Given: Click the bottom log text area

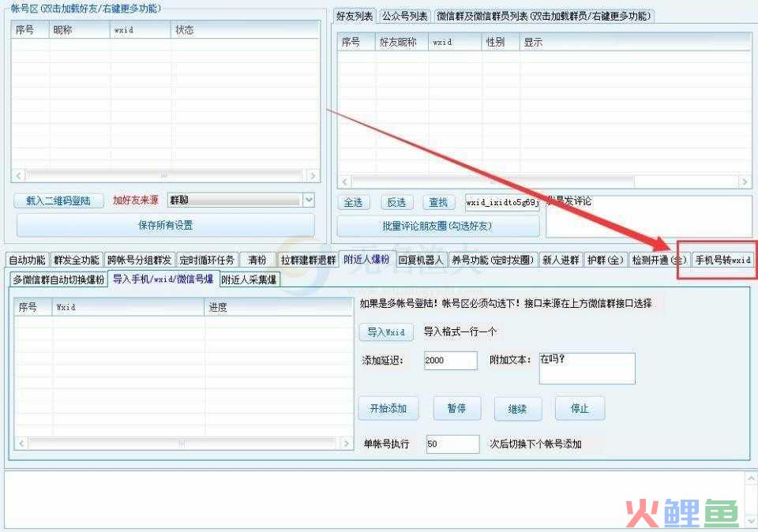Looking at the screenshot, I should [374, 500].
